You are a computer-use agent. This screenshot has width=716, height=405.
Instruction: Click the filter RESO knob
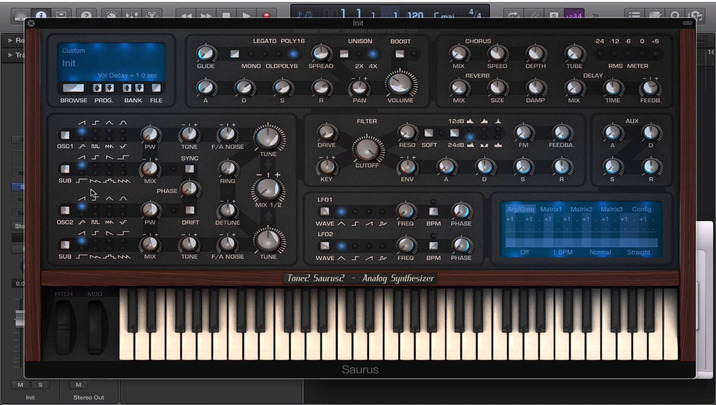(x=406, y=132)
